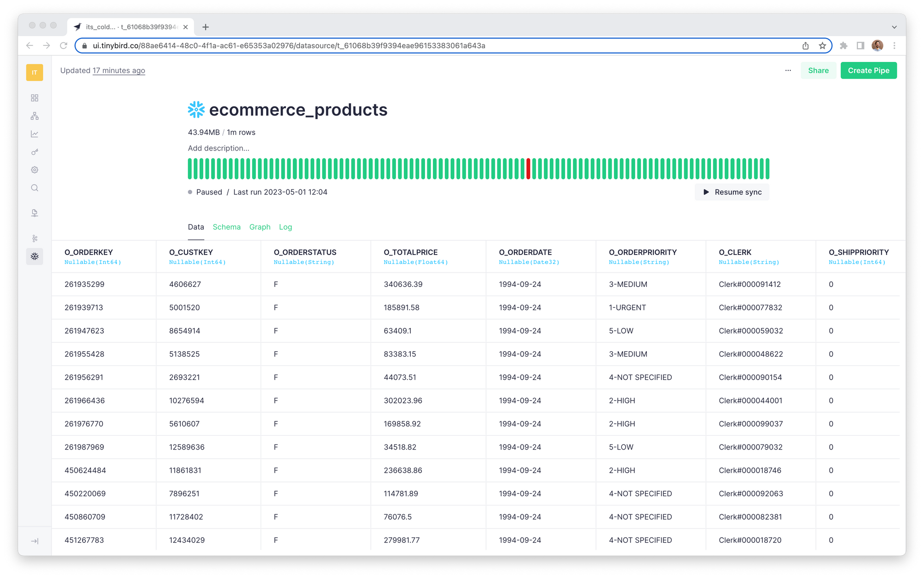Screen dimensions: 924x578
Task: Click the IT workspace avatar badge
Action: tap(35, 73)
